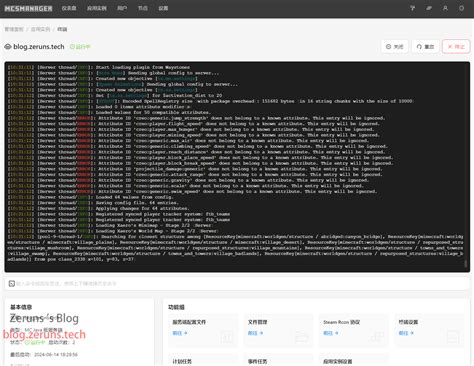Screen dimensions: 474x366
Task: Click the terminal console scrollbar
Action: coord(466,263)
